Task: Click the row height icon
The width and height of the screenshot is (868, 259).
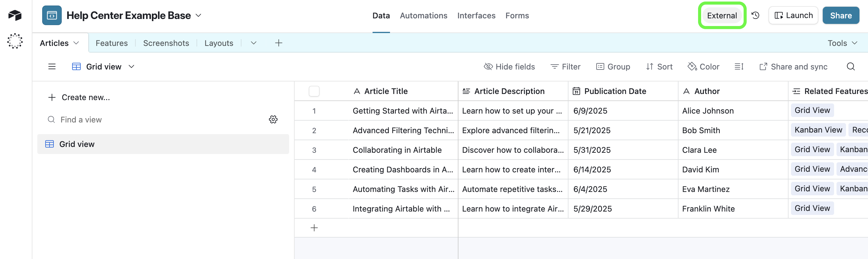Action: 739,66
